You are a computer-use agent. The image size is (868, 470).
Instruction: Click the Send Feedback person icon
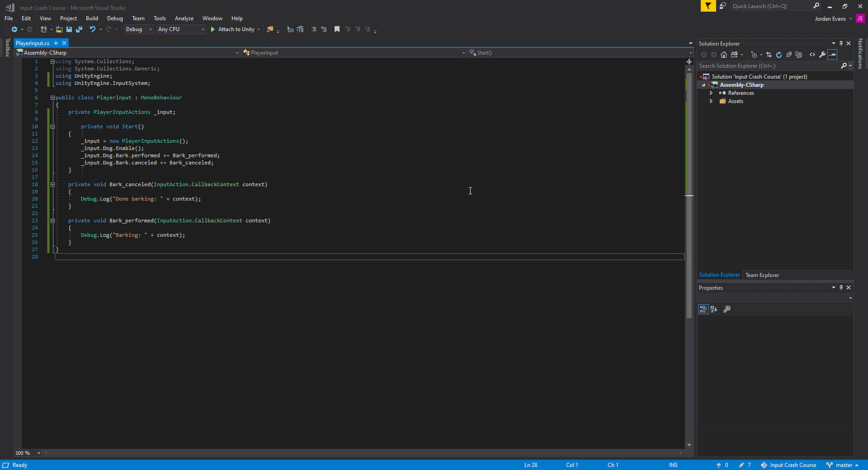tap(722, 6)
